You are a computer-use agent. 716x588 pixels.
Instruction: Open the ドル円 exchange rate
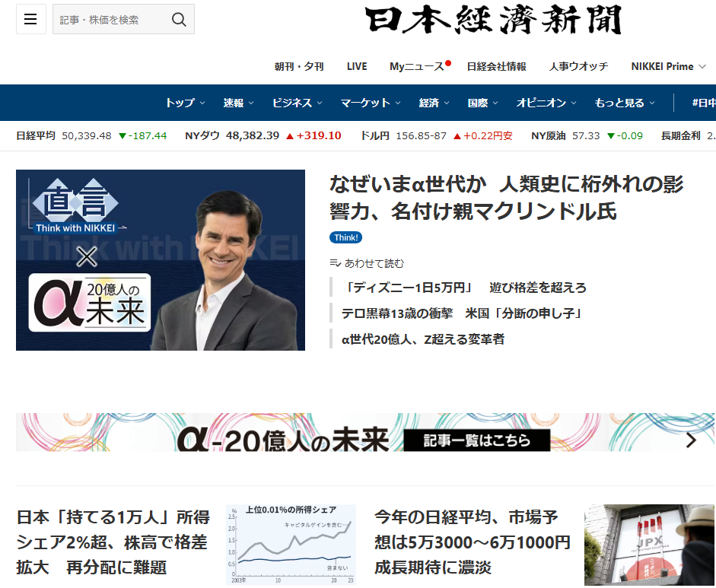click(x=436, y=135)
